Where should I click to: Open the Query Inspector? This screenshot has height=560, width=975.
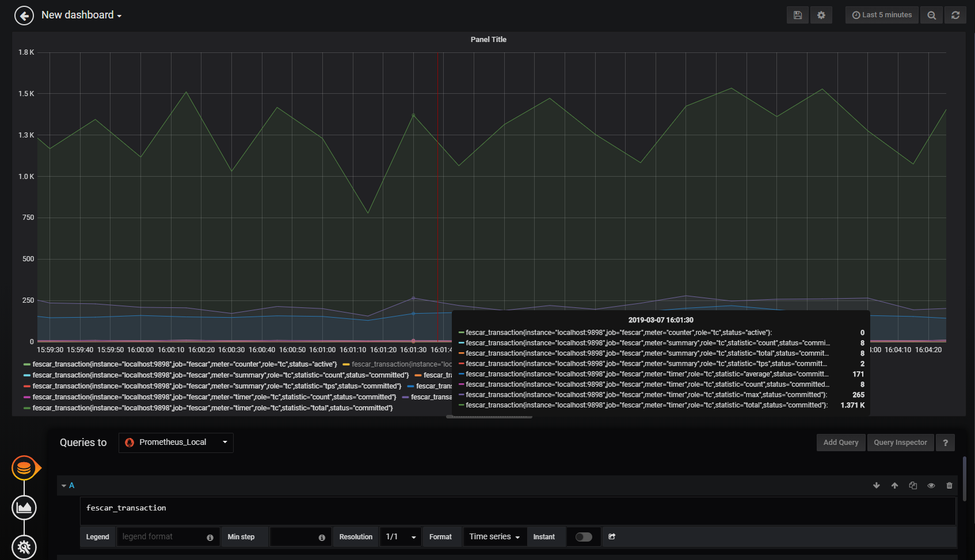point(900,443)
